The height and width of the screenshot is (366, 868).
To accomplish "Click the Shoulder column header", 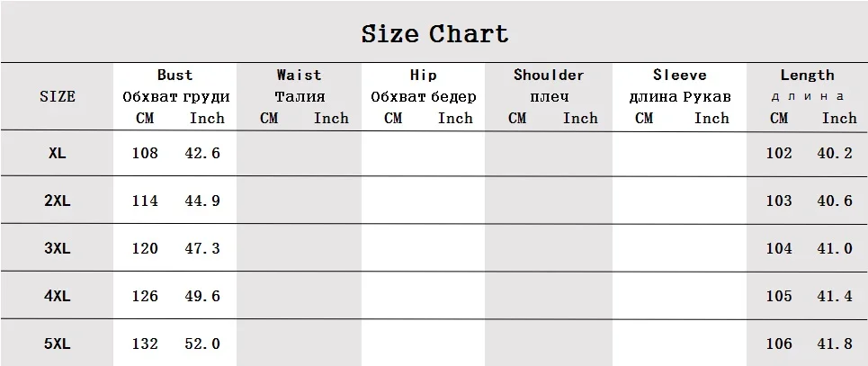I will 549,76.
